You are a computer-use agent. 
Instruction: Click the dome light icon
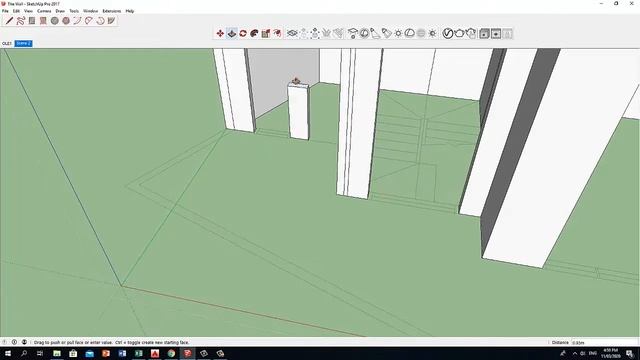(410, 33)
